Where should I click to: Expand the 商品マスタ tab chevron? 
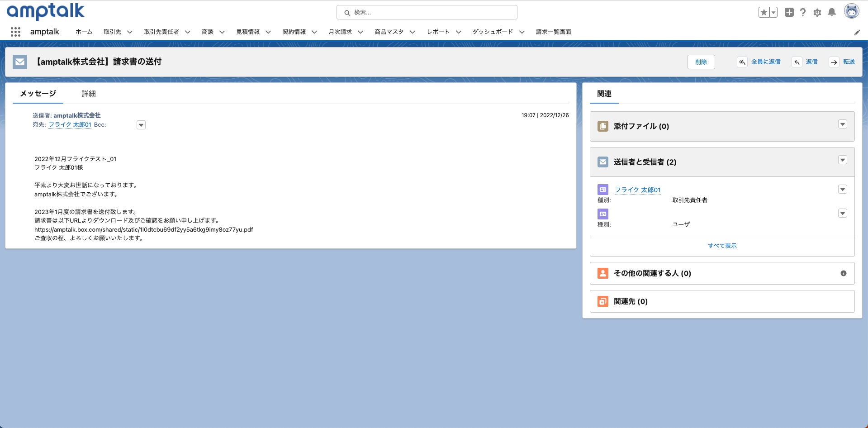tap(413, 32)
